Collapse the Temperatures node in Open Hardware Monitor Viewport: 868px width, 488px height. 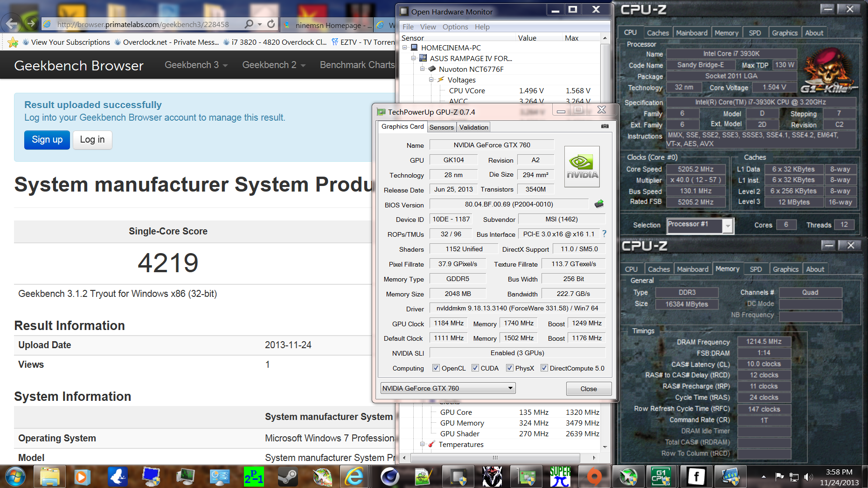[423, 444]
